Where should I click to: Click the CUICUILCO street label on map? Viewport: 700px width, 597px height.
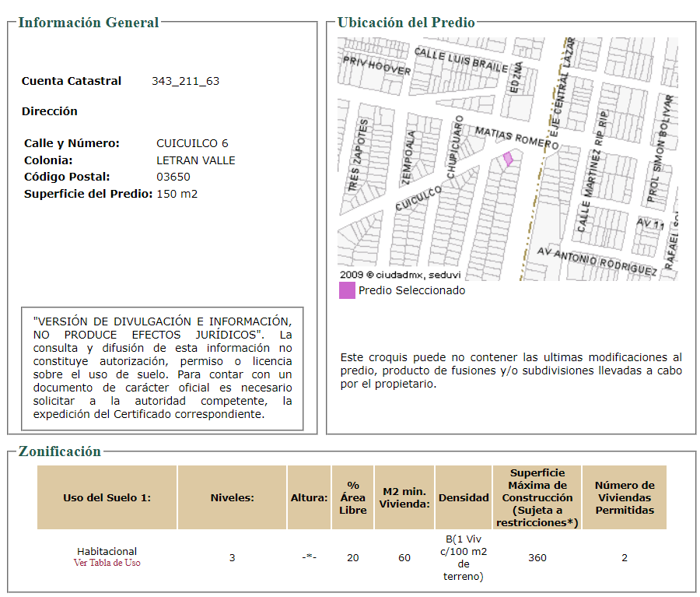418,198
